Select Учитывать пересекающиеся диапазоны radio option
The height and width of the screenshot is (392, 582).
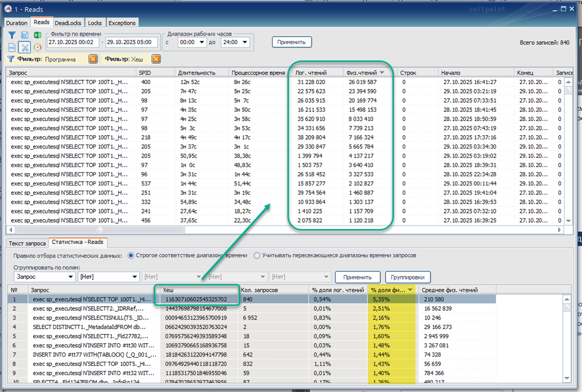[x=257, y=255]
